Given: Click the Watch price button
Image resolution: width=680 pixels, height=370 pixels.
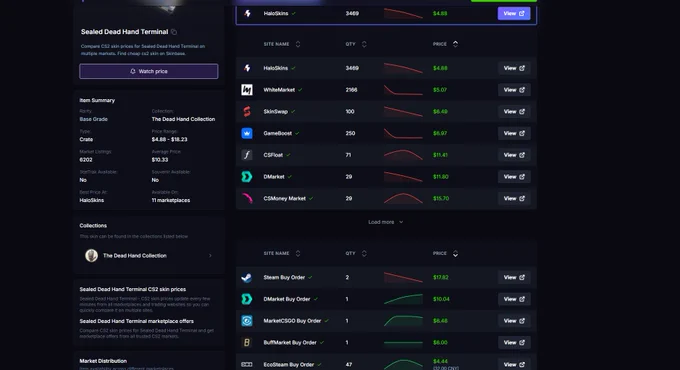Looking at the screenshot, I should pos(149,71).
